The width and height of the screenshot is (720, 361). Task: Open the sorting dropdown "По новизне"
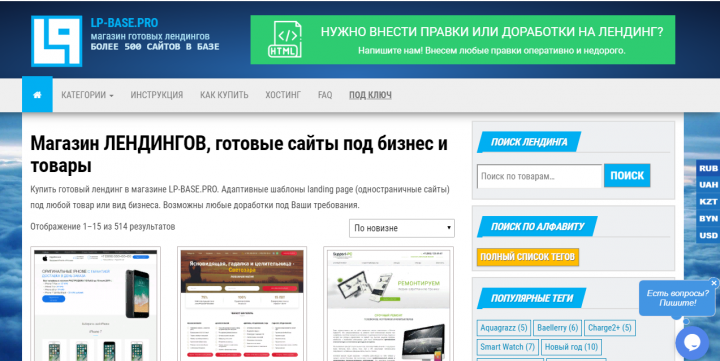pos(402,228)
